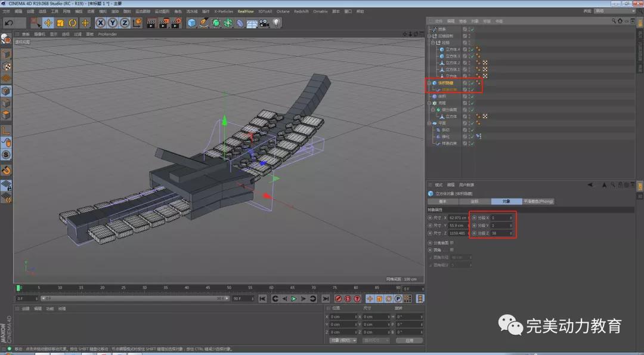This screenshot has width=644, height=355.
Task: Toggle 分段 Y animation radio dot
Action: tap(475, 226)
